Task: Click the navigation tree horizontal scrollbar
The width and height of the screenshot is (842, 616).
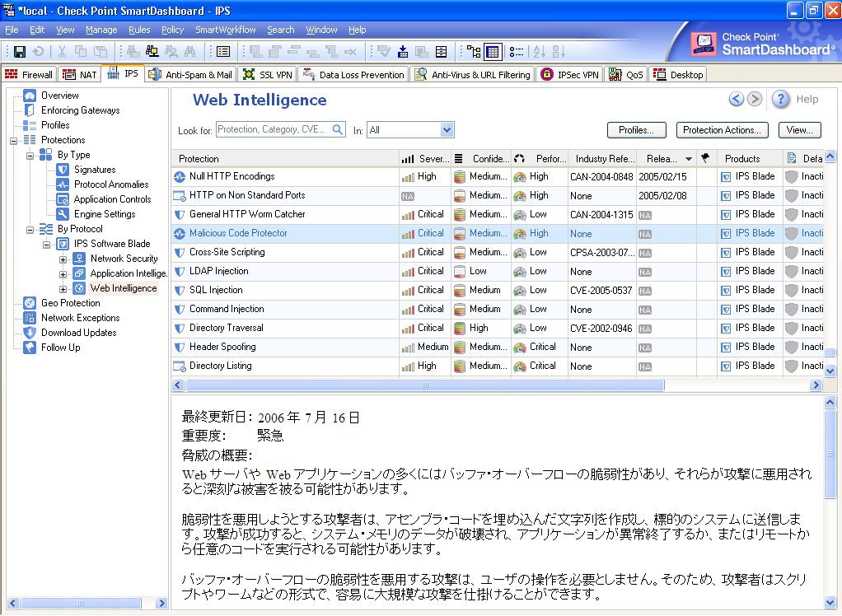Action: tap(81, 603)
